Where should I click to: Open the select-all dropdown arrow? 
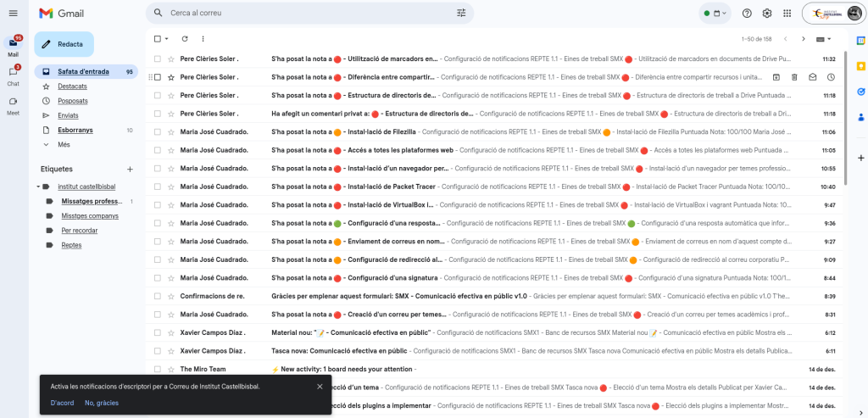167,39
